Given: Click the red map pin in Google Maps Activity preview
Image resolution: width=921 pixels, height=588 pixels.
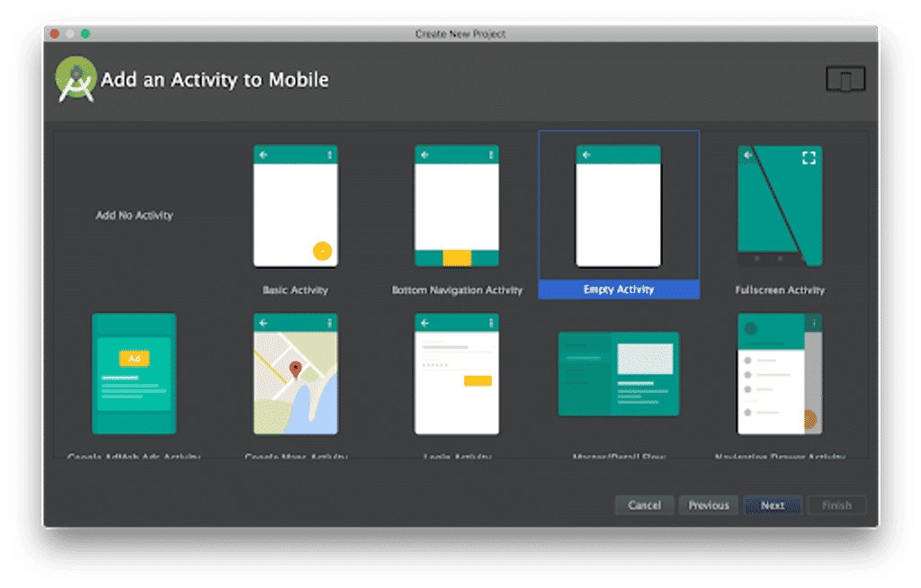Looking at the screenshot, I should coord(297,369).
